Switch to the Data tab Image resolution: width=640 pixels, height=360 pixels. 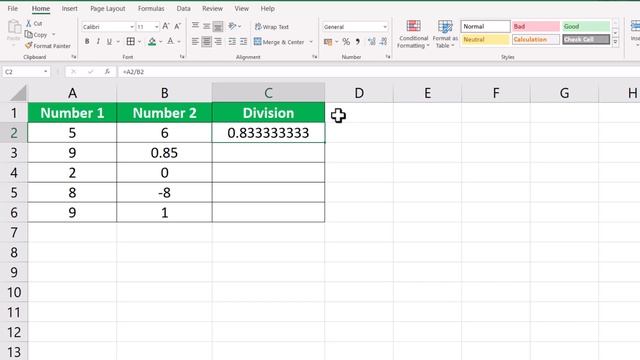tap(183, 8)
